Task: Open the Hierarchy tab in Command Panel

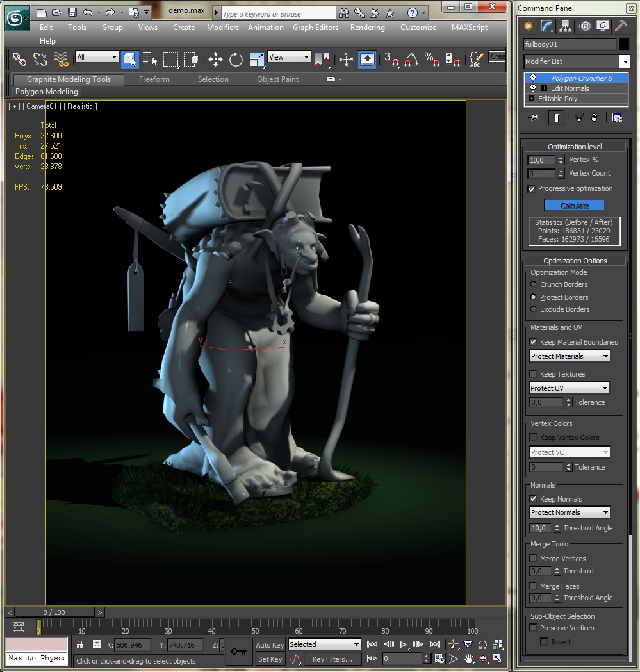Action: [565, 26]
